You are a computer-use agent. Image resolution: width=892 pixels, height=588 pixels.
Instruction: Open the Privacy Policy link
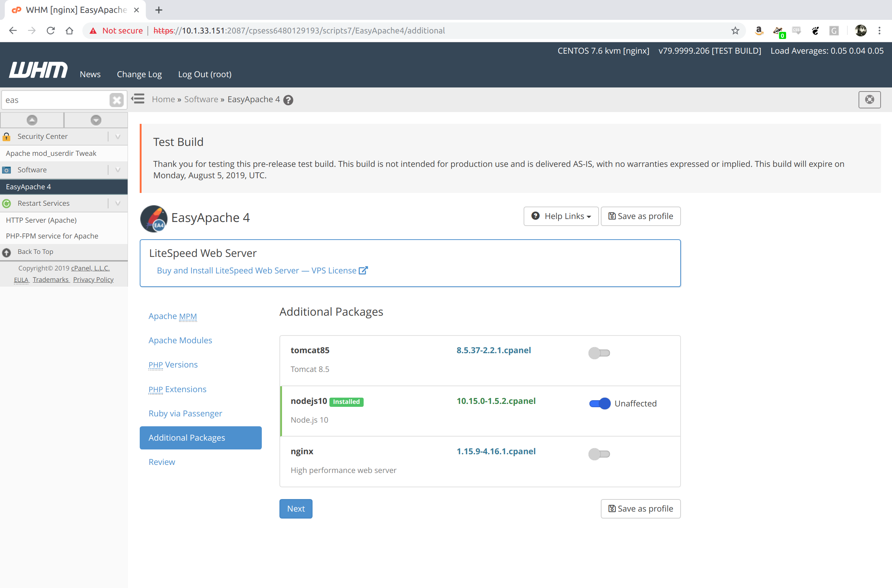tap(93, 280)
